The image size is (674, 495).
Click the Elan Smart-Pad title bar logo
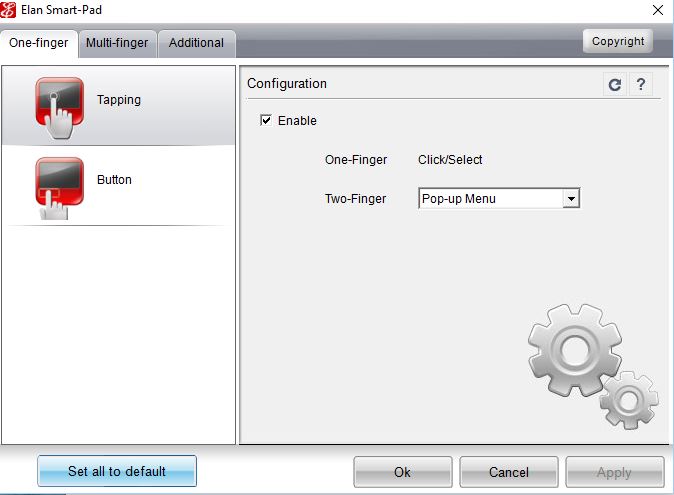8,10
